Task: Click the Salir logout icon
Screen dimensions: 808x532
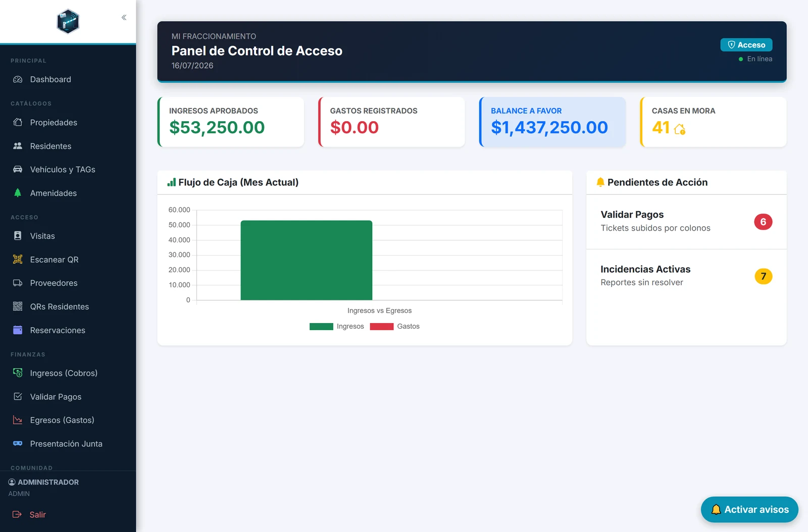Action: (17, 514)
